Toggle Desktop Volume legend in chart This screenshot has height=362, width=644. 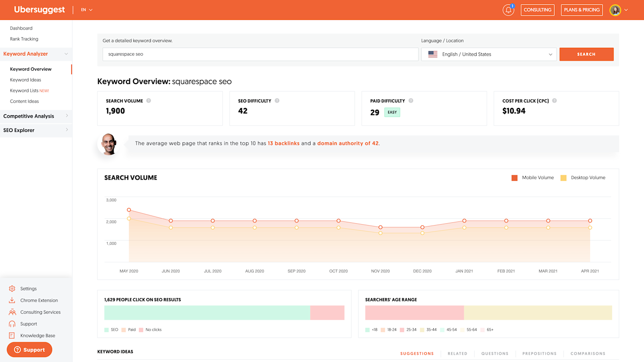(x=583, y=178)
